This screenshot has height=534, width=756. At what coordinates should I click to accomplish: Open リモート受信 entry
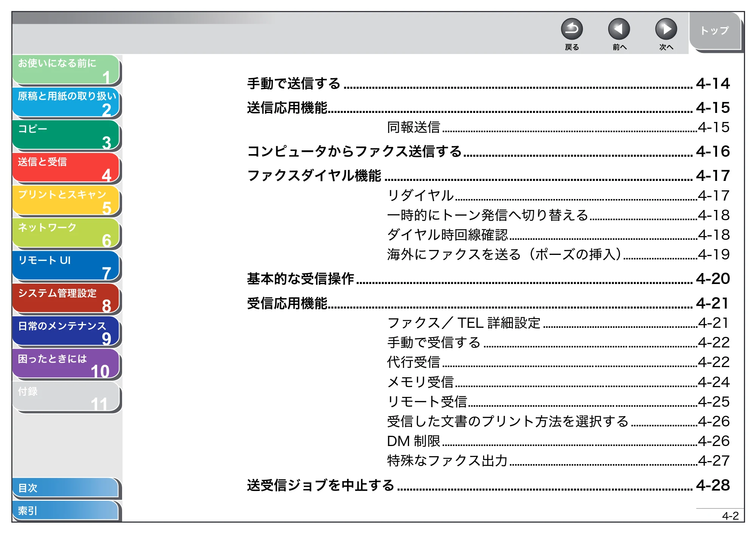pos(558,401)
